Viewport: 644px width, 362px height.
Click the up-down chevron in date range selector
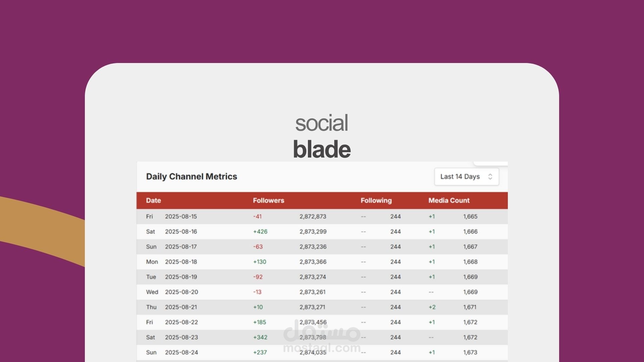[x=490, y=177]
